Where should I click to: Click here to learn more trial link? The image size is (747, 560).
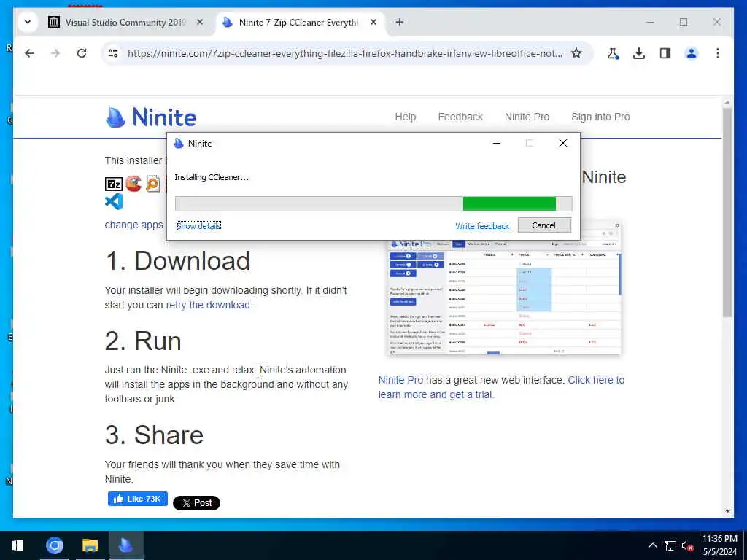pos(501,387)
